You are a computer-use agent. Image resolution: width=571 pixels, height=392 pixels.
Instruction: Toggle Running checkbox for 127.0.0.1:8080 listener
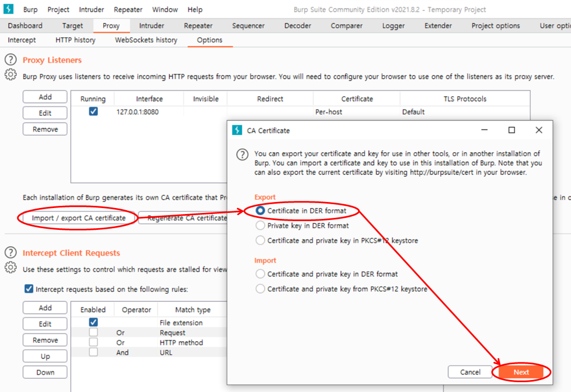click(93, 111)
